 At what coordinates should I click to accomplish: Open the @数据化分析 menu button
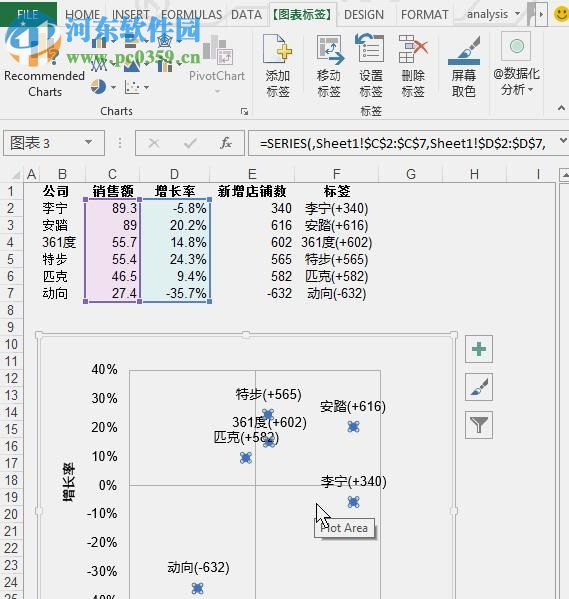516,65
